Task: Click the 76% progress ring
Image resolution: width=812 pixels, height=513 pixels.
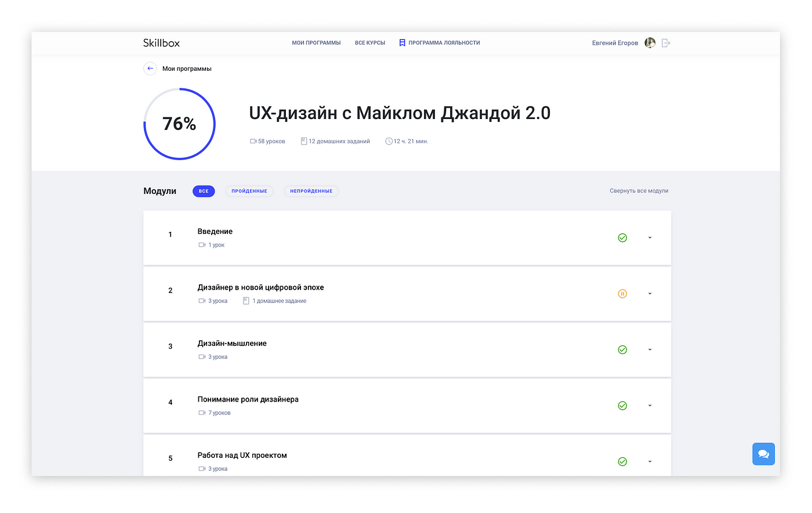Action: [x=179, y=124]
